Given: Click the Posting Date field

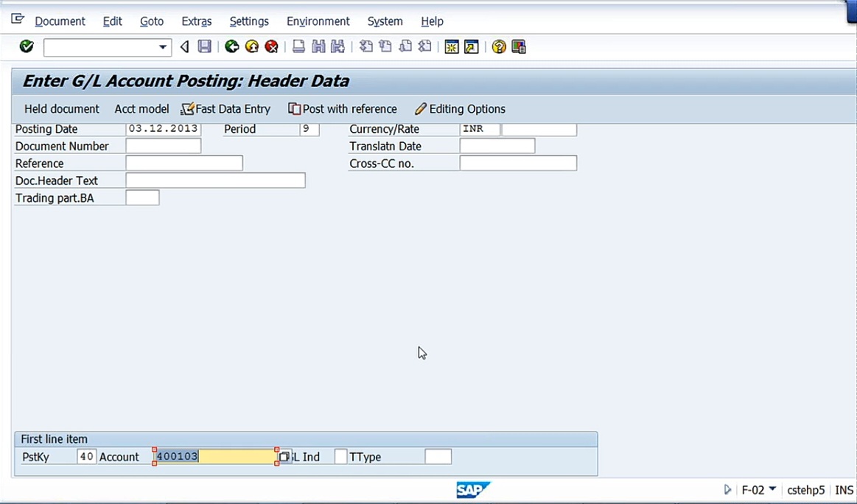Looking at the screenshot, I should tap(164, 129).
